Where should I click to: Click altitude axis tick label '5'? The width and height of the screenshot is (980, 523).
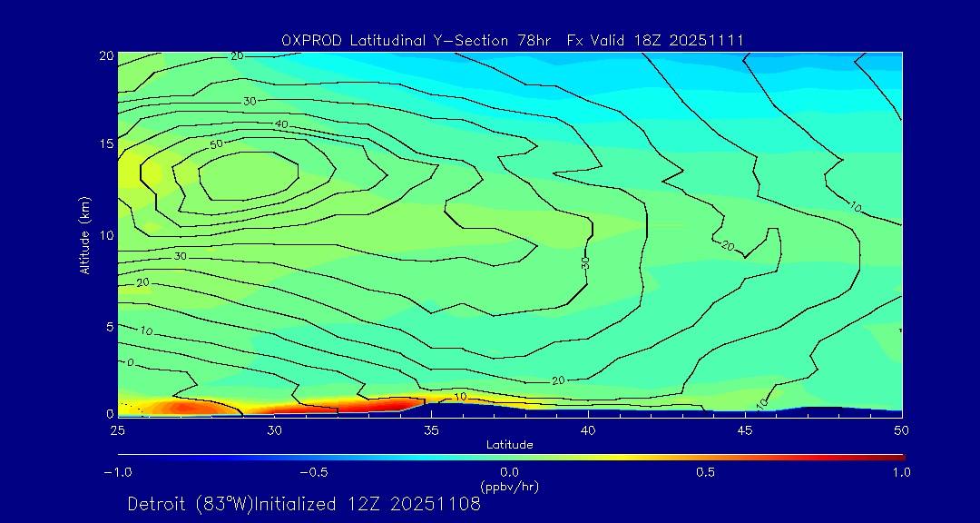point(107,326)
